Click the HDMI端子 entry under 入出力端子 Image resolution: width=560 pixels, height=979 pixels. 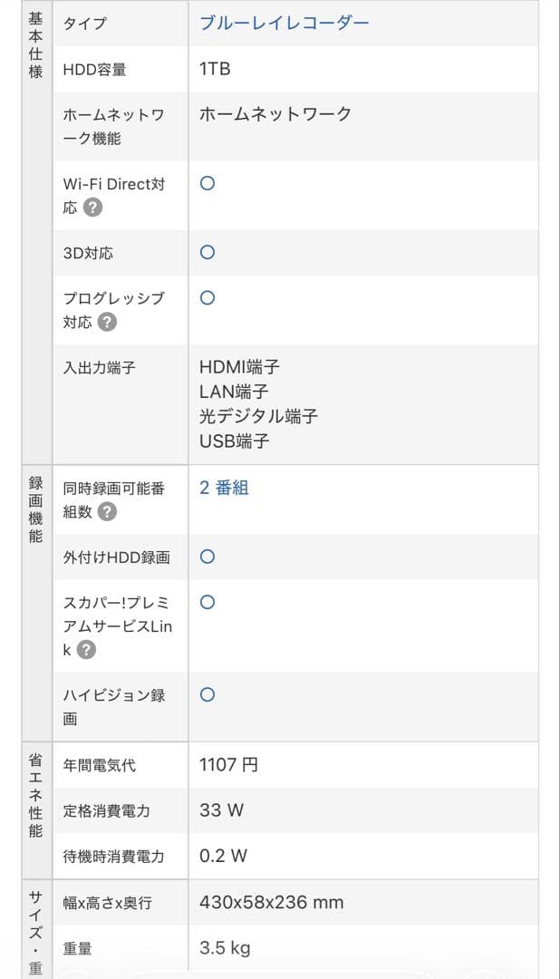click(240, 367)
